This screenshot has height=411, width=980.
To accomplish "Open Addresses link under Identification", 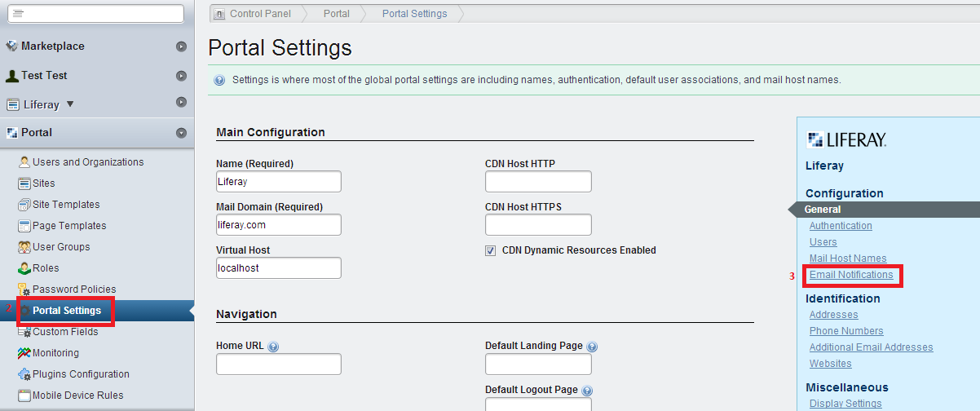I will [x=834, y=315].
